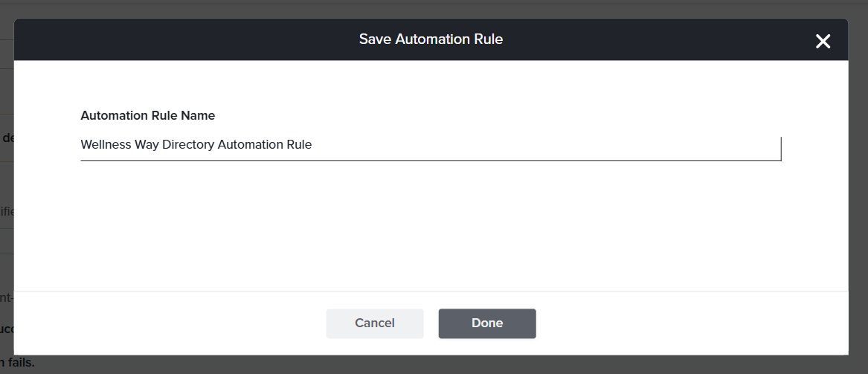The width and height of the screenshot is (868, 374).
Task: Close the Save Automation Rule dialog
Action: (x=823, y=42)
